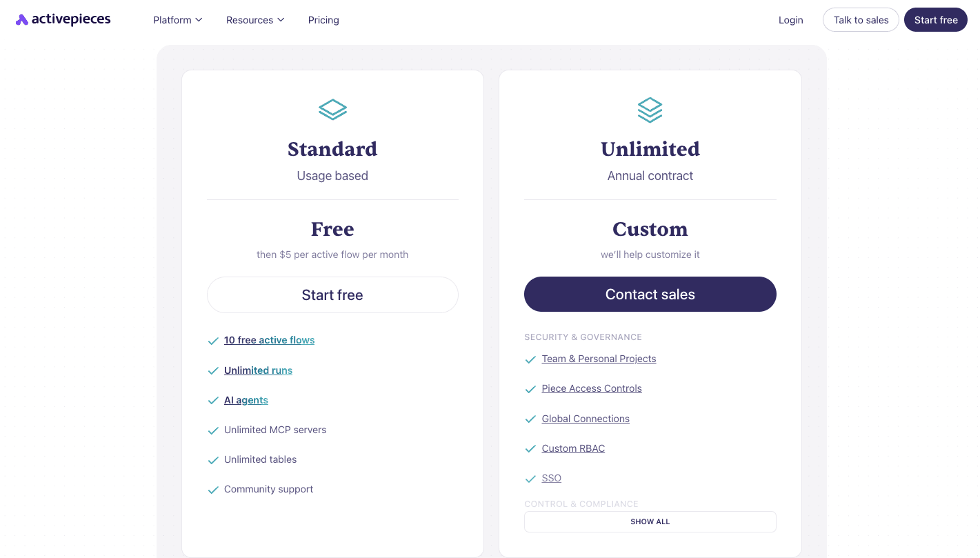Open the Unlimited runs link
The image size is (980, 558).
point(258,370)
